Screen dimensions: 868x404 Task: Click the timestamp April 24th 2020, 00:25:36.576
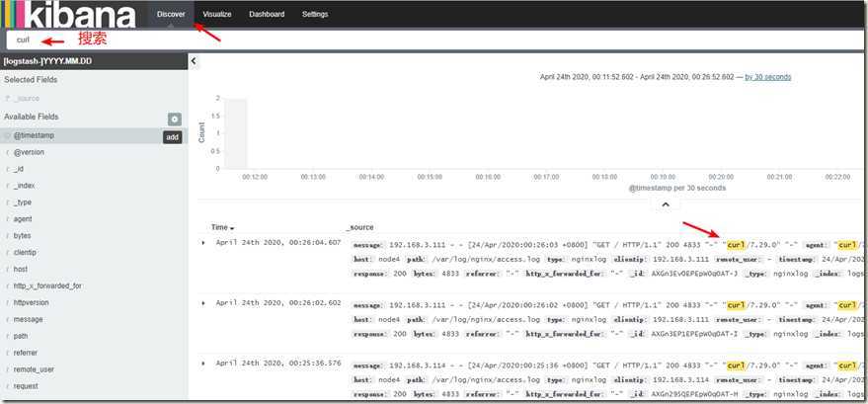[278, 364]
